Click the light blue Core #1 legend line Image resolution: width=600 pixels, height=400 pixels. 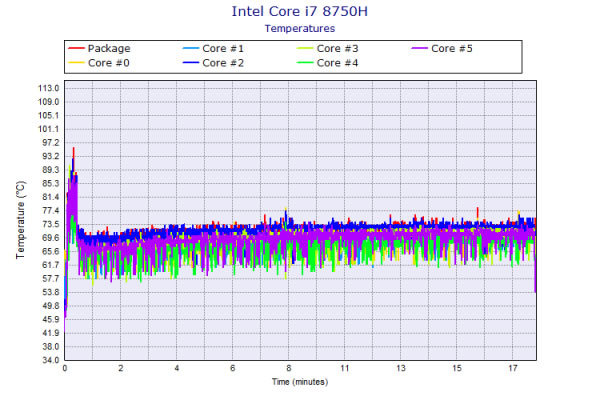[191, 48]
